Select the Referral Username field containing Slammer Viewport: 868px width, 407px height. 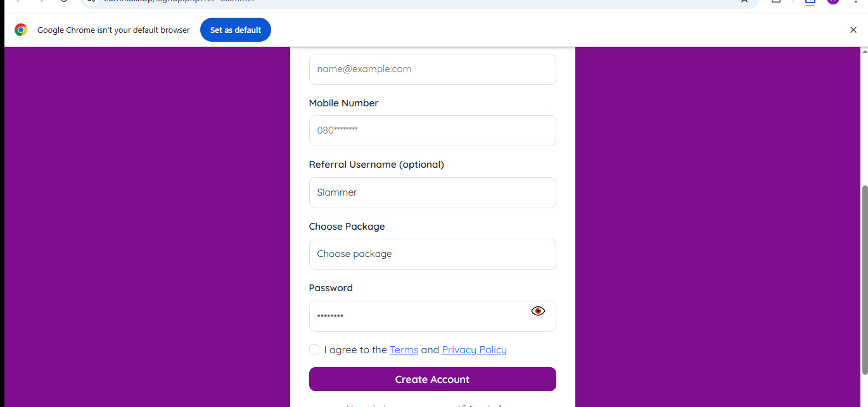433,192
